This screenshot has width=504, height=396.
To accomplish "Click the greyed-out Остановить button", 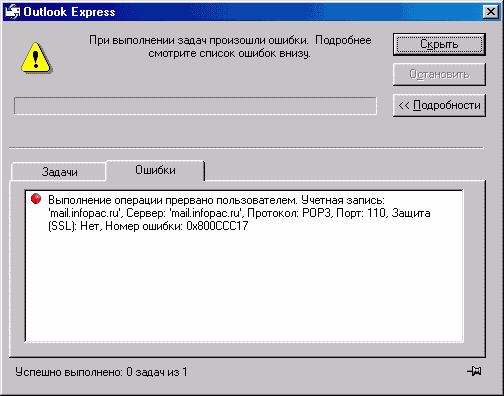I will tap(439, 74).
